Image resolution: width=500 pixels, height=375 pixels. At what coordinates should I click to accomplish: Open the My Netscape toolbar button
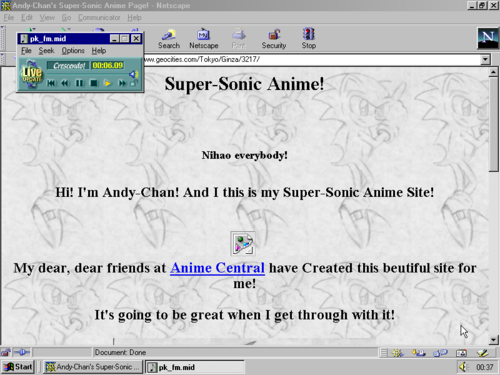coord(204,39)
